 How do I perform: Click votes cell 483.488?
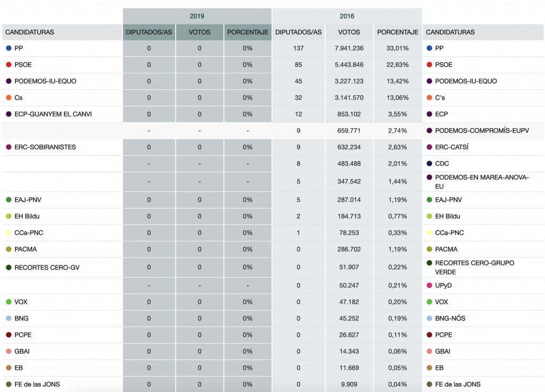[349, 163]
